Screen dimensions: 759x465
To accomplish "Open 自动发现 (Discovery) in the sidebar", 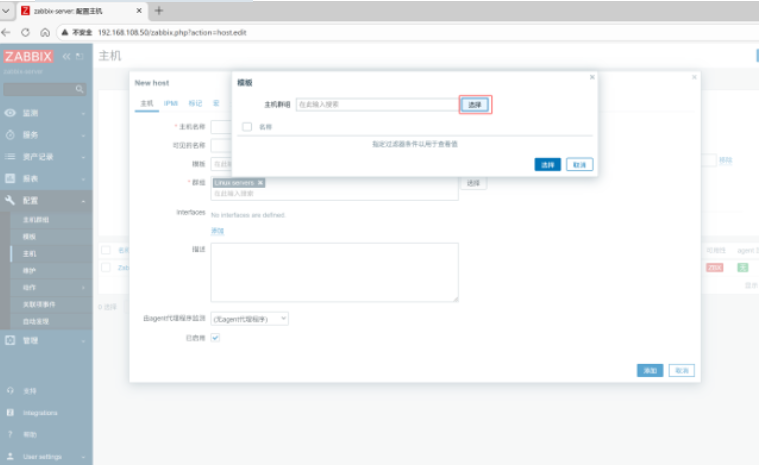I will tap(36, 321).
